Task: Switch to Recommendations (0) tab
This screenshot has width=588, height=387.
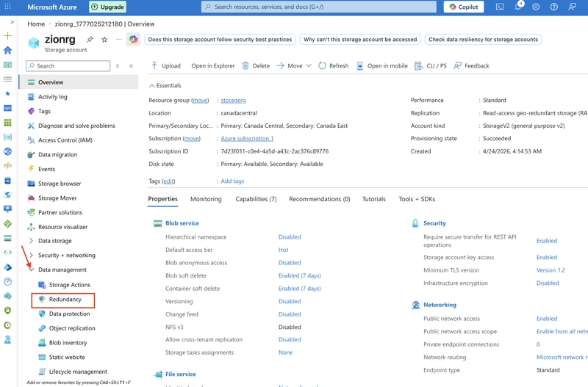Action: tap(320, 199)
